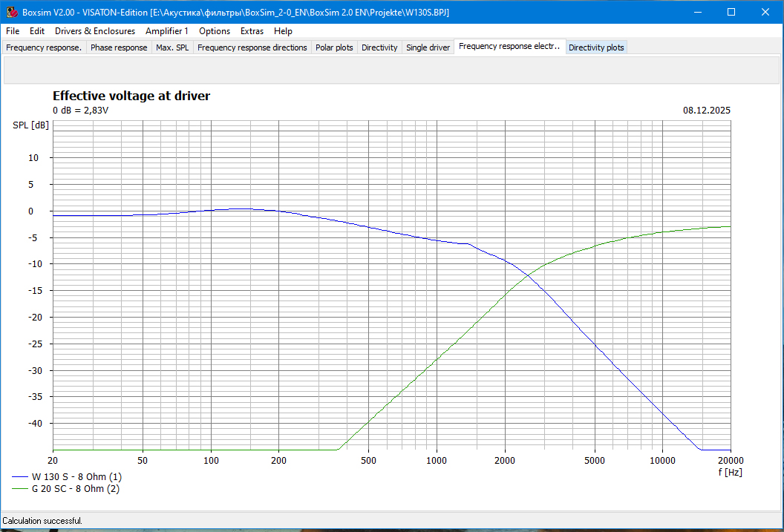Click the 1000 Hz axis value
This screenshot has height=532, width=784.
(x=437, y=461)
